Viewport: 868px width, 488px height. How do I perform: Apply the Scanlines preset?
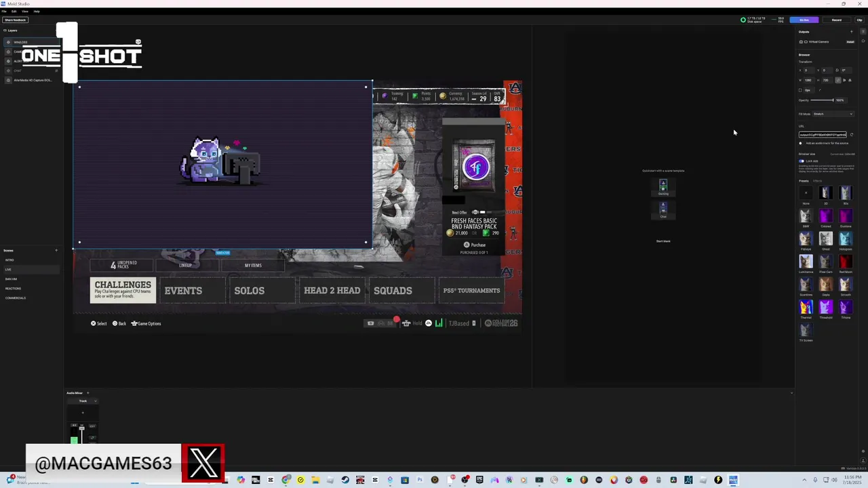[x=806, y=285]
